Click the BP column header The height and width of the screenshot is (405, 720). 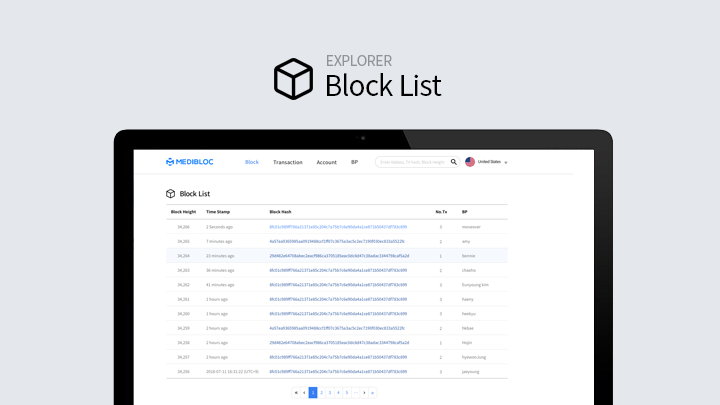coord(464,212)
